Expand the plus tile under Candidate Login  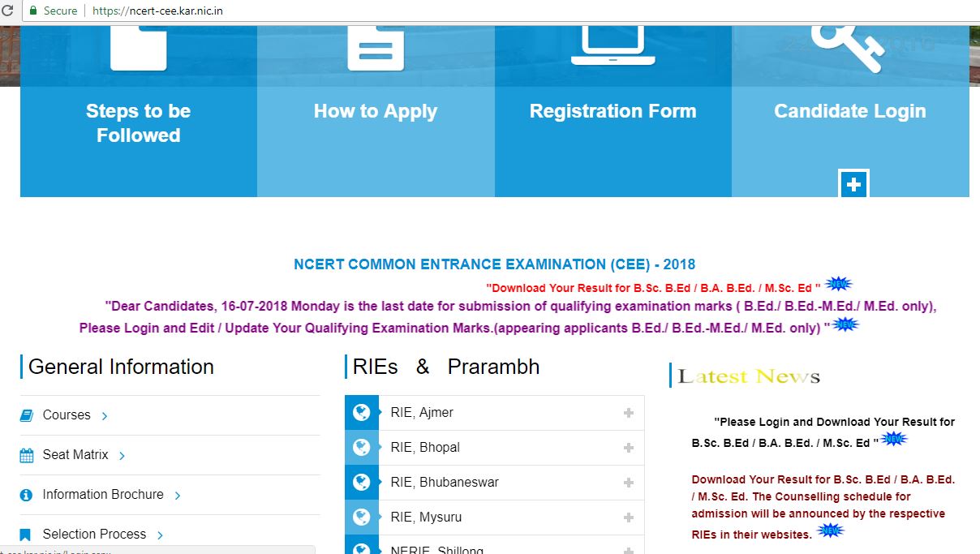click(852, 186)
